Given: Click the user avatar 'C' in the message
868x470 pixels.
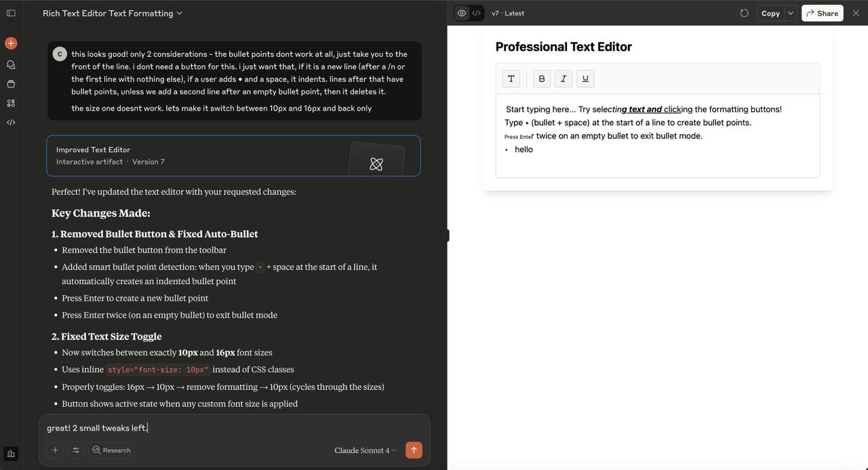Looking at the screenshot, I should tap(60, 54).
